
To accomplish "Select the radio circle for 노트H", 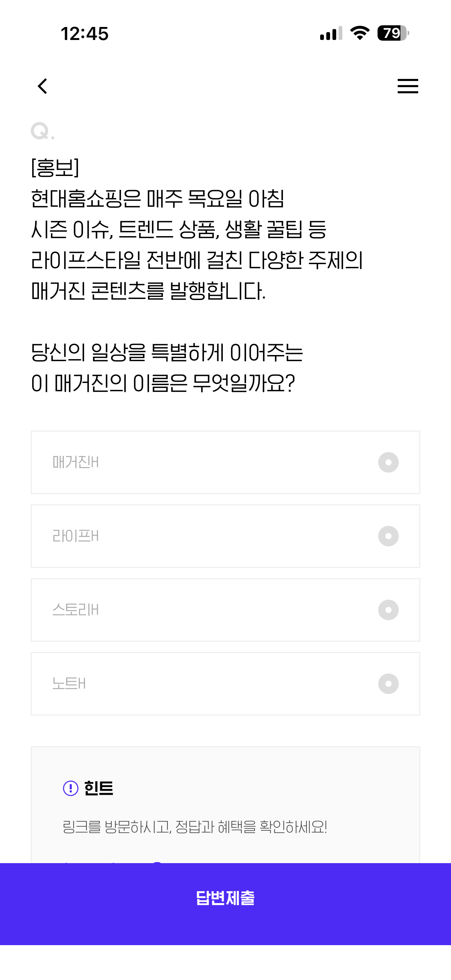I will click(388, 684).
